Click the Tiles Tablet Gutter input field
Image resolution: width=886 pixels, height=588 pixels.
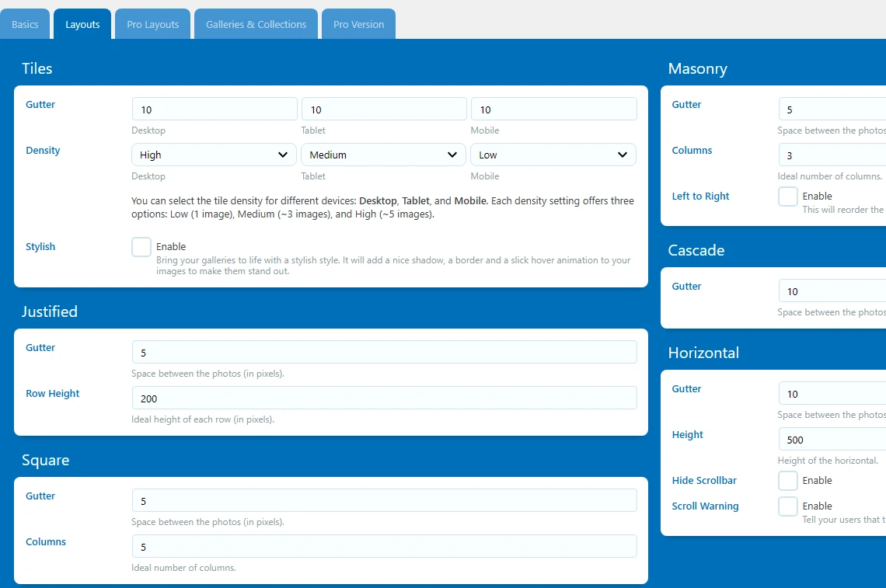click(x=383, y=109)
